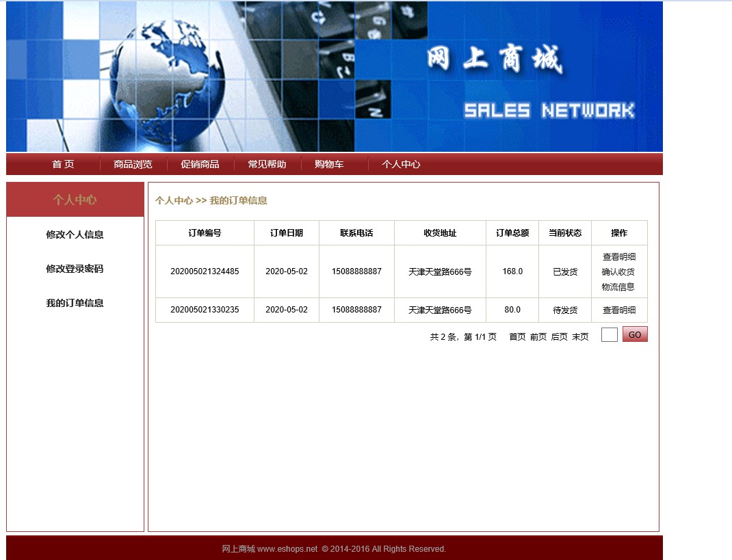Click 个人中心 in the navigation bar
The image size is (732, 560).
pos(401,164)
